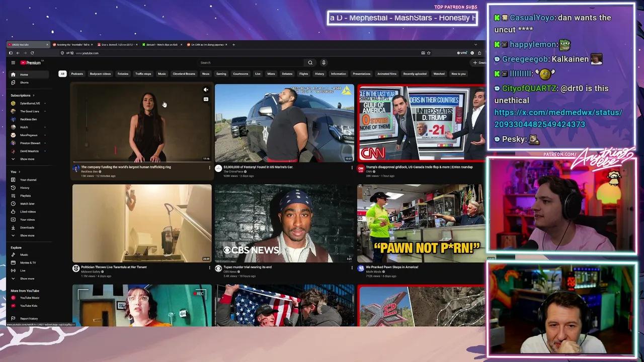Switch to the Doe v. Bonnell browser tab
This screenshot has width=644, height=362.
tap(118, 45)
